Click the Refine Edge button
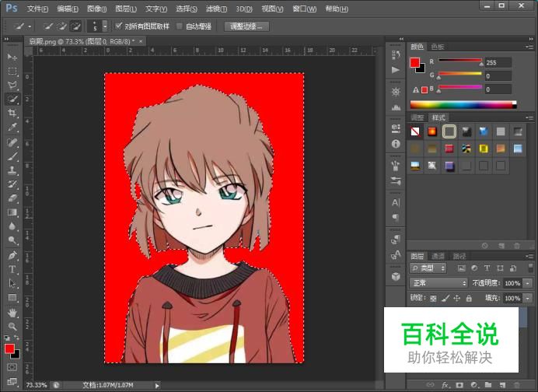Viewport: 538px width, 392px height. pyautogui.click(x=246, y=26)
